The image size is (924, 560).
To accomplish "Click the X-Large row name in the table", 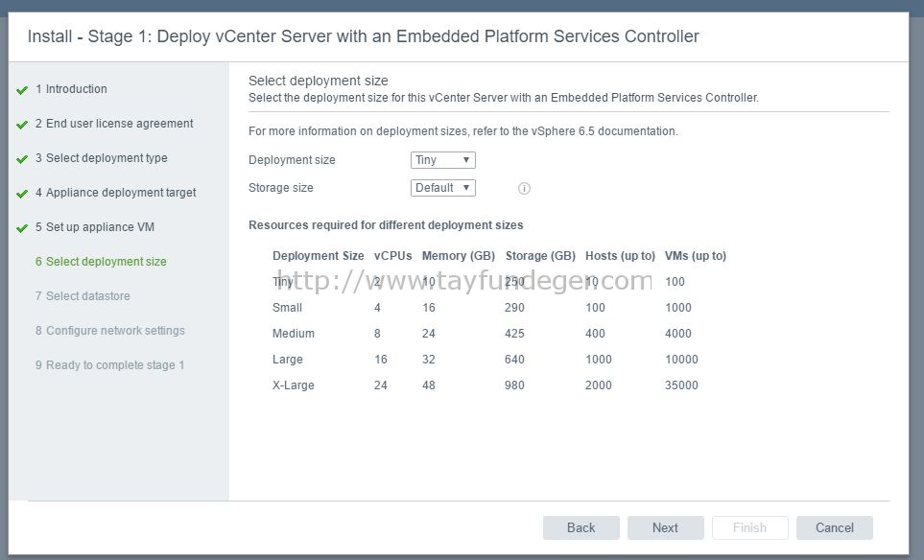I will [294, 385].
